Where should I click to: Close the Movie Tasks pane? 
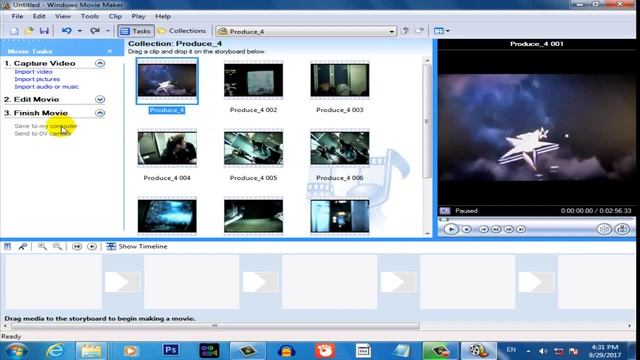110,51
